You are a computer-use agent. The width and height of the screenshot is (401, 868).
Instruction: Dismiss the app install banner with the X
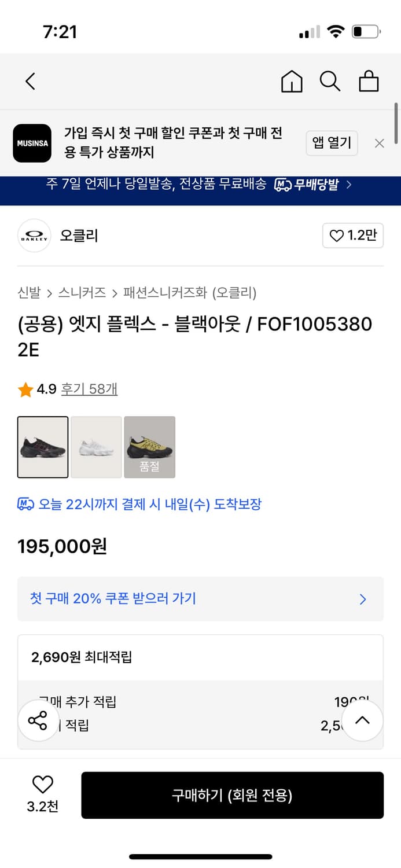click(x=380, y=143)
